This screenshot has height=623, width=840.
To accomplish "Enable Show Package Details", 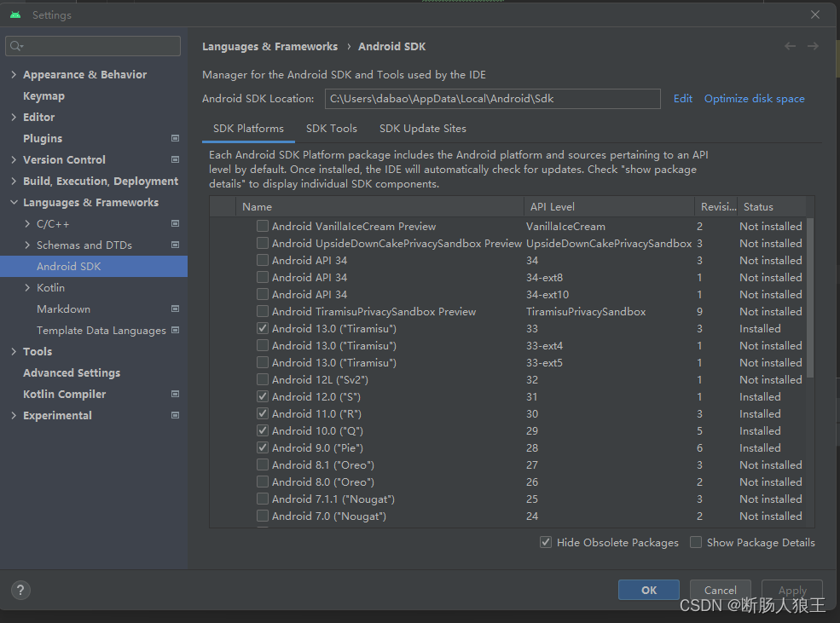I will (695, 542).
